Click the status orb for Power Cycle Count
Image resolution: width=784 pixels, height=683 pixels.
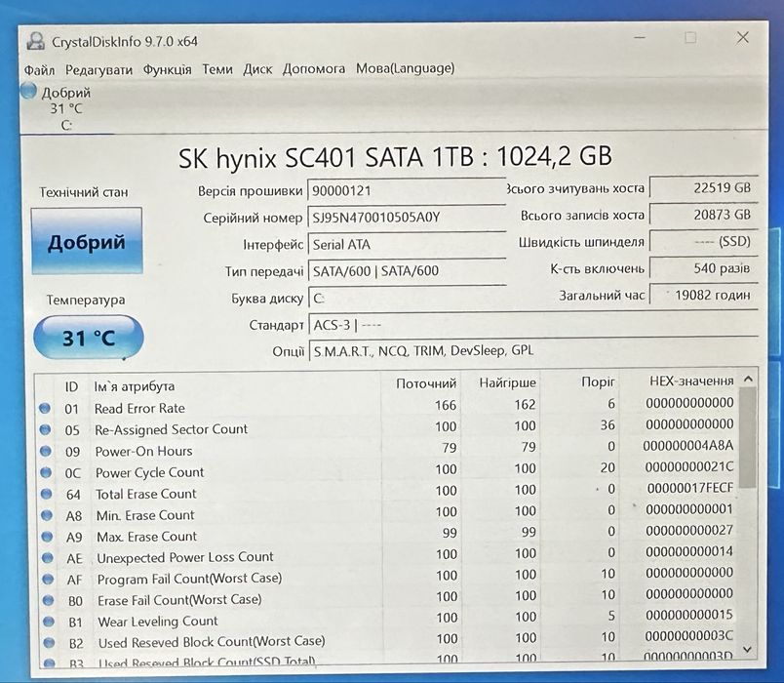(x=46, y=472)
